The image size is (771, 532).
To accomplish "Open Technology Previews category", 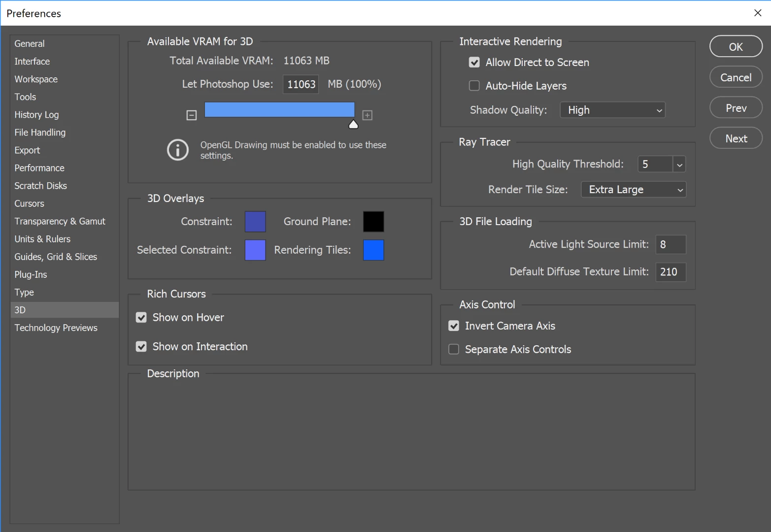I will pyautogui.click(x=65, y=328).
